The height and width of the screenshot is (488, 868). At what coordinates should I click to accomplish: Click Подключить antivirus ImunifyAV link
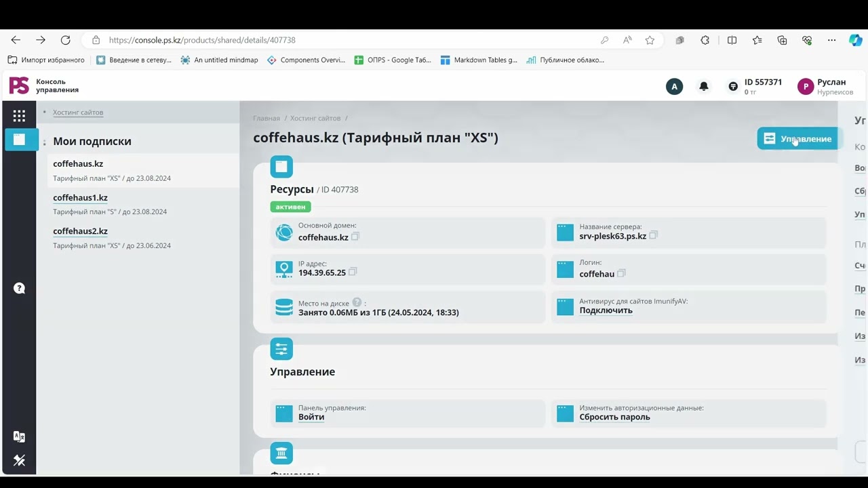(x=606, y=310)
